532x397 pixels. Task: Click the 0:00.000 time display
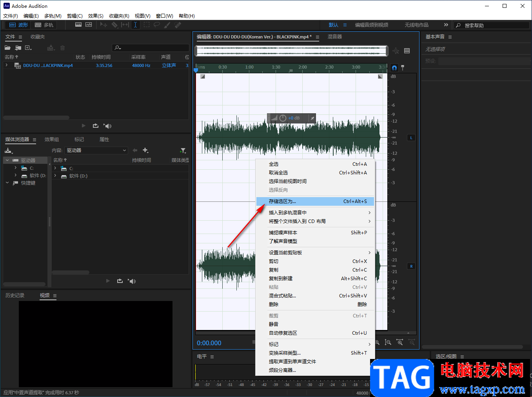[x=209, y=343]
